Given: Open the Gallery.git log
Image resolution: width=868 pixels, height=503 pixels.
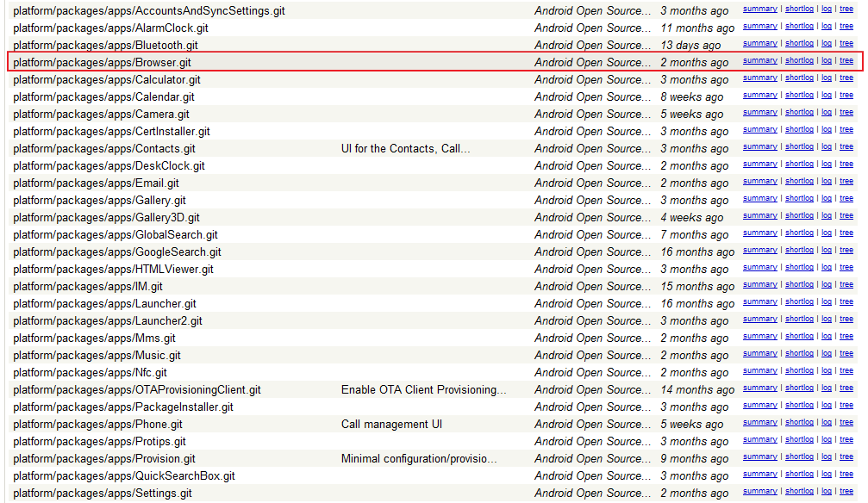Looking at the screenshot, I should pyautogui.click(x=827, y=197).
